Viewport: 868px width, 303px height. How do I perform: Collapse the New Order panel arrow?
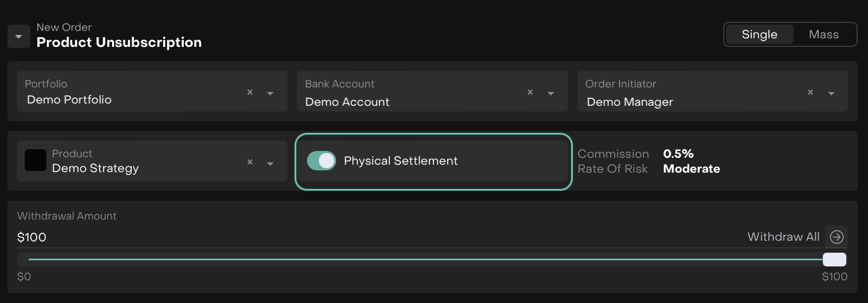tap(18, 37)
